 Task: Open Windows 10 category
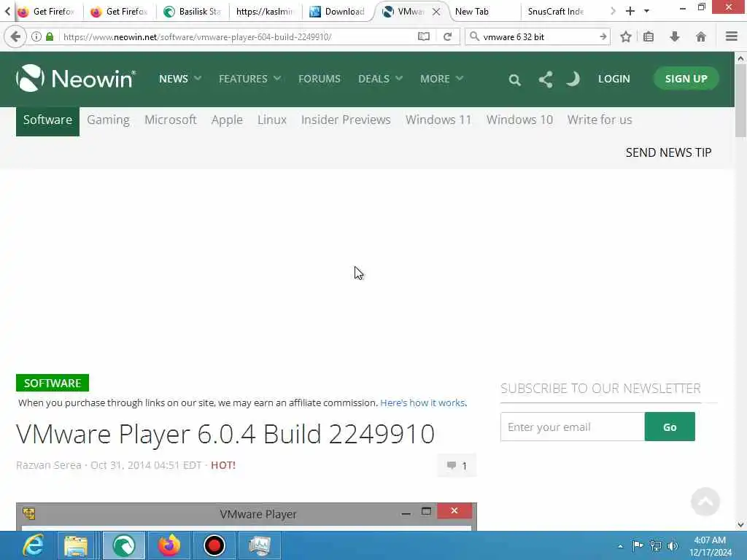click(519, 120)
